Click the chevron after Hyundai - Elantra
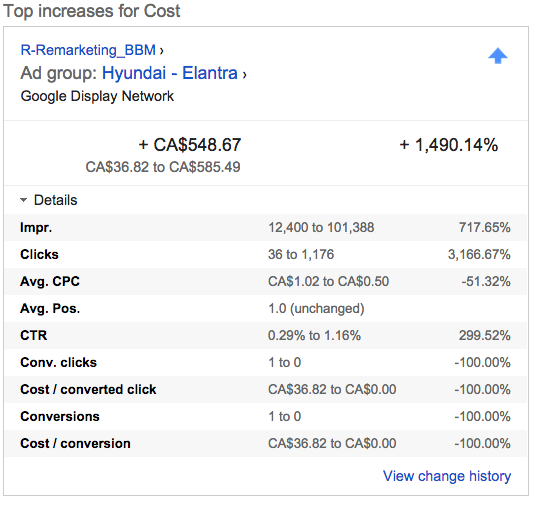Image resolution: width=546 pixels, height=506 pixels. point(244,74)
